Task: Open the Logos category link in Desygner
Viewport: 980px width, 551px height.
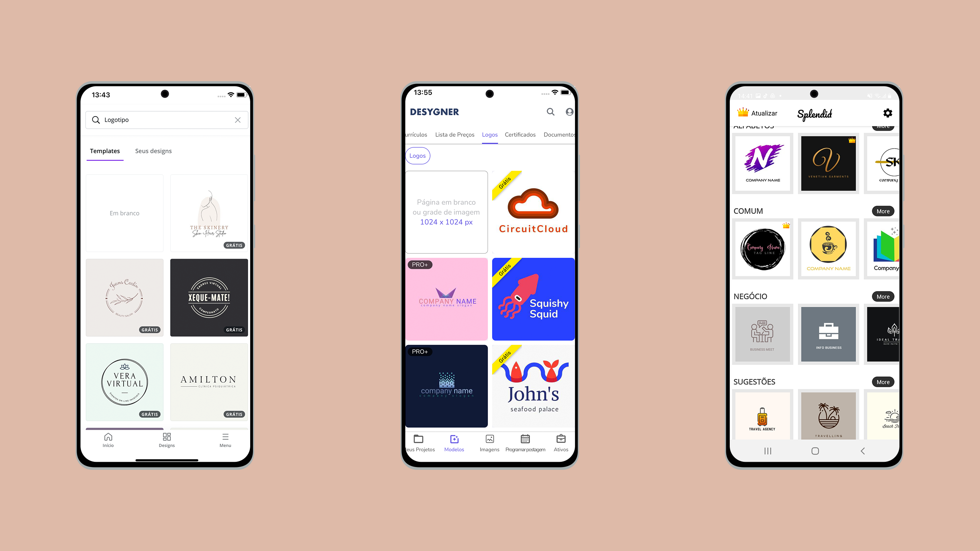Action: point(489,134)
